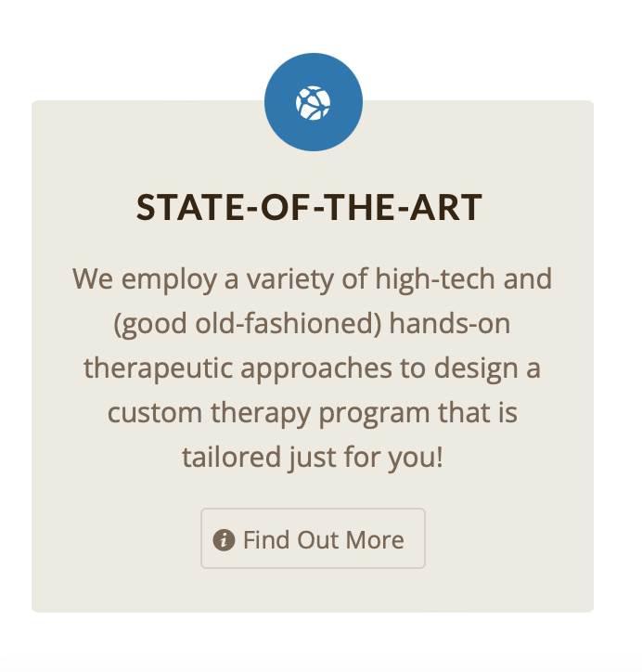Click the words "that is"
Screen dimensions: 642x672
click(x=478, y=412)
